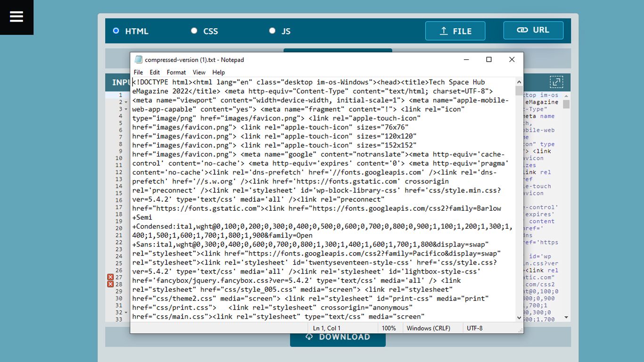Click the web editor's scrollbar down arrow
The image size is (644, 362).
(566, 318)
